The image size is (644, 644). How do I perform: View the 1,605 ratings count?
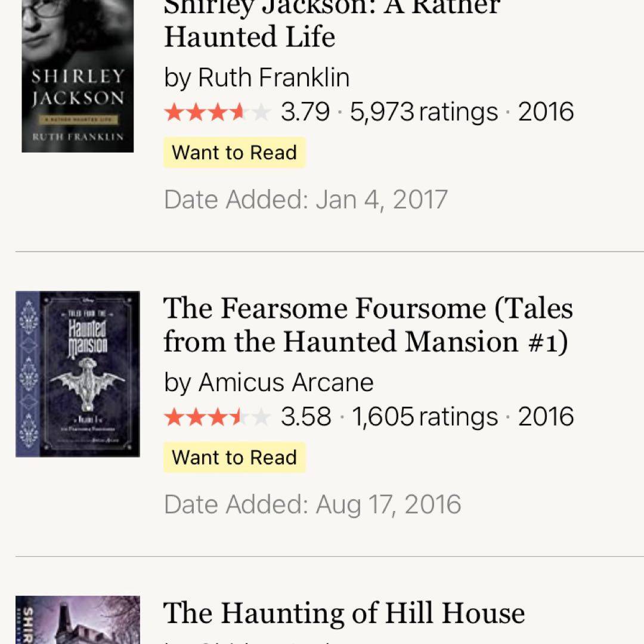point(425,417)
